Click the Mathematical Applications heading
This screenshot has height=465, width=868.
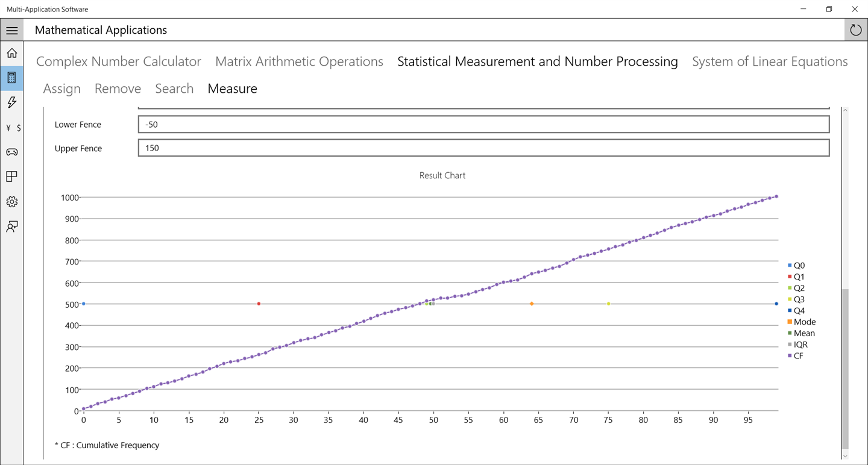[x=101, y=30]
